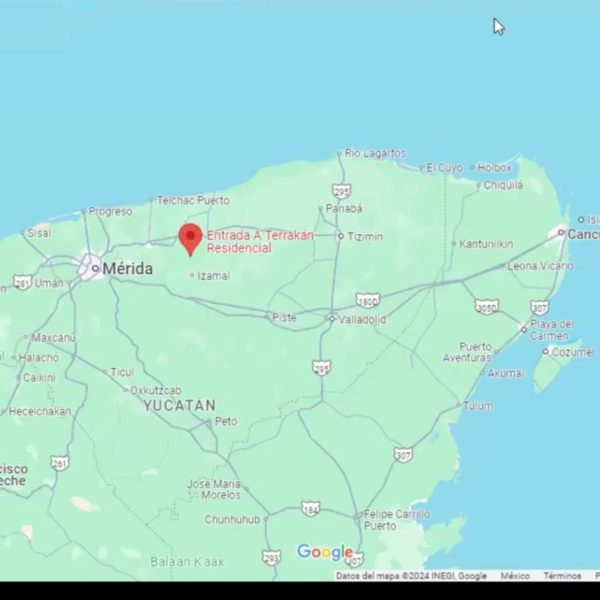
Task: Click the Peto label
Action: [x=226, y=421]
